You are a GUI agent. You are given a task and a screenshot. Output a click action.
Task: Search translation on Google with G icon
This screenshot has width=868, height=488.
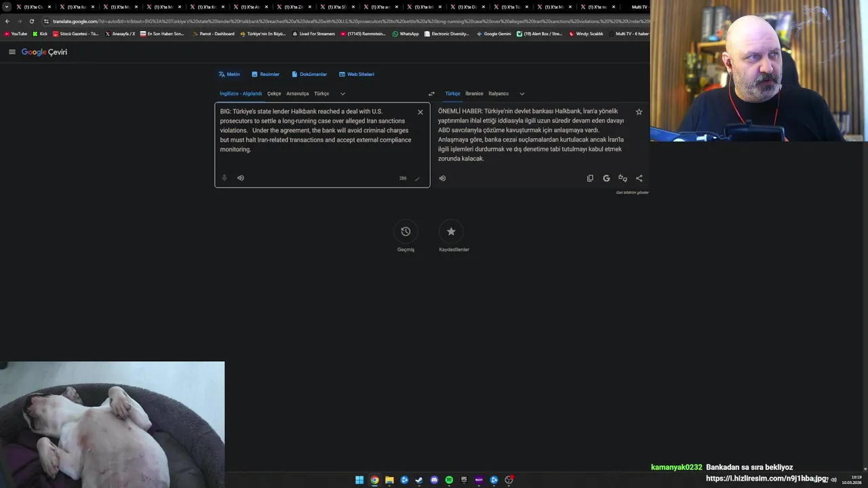point(606,178)
